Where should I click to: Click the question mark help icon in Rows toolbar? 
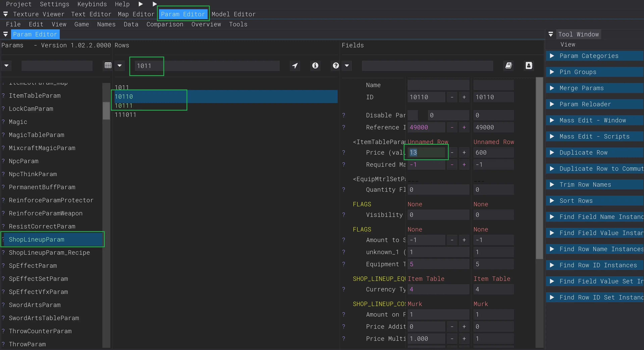(x=336, y=65)
